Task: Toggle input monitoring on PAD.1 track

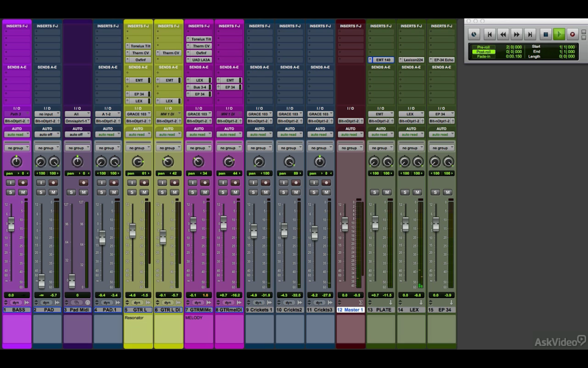Action: point(102,183)
